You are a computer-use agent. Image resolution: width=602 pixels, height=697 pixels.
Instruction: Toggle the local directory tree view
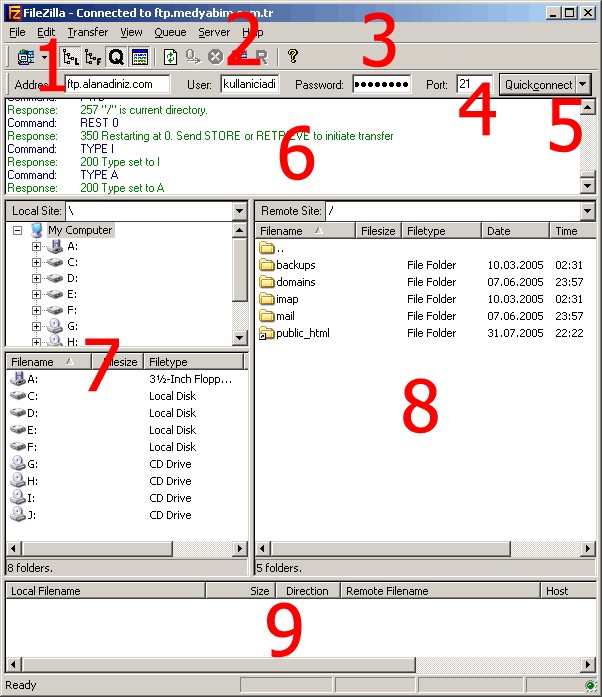70,57
